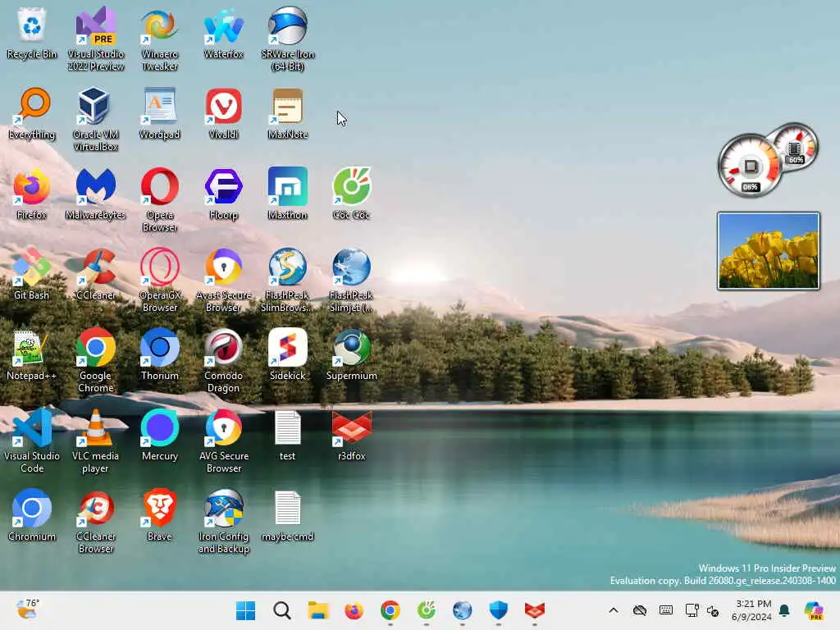The image size is (840, 630).
Task: Select the CCleaner Browser desktop icon
Action: pyautogui.click(x=95, y=522)
